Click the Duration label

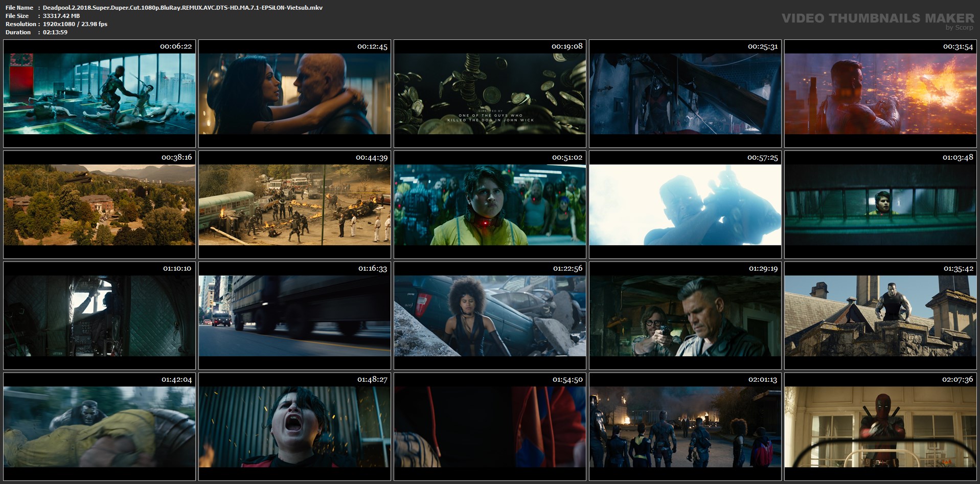[x=18, y=32]
